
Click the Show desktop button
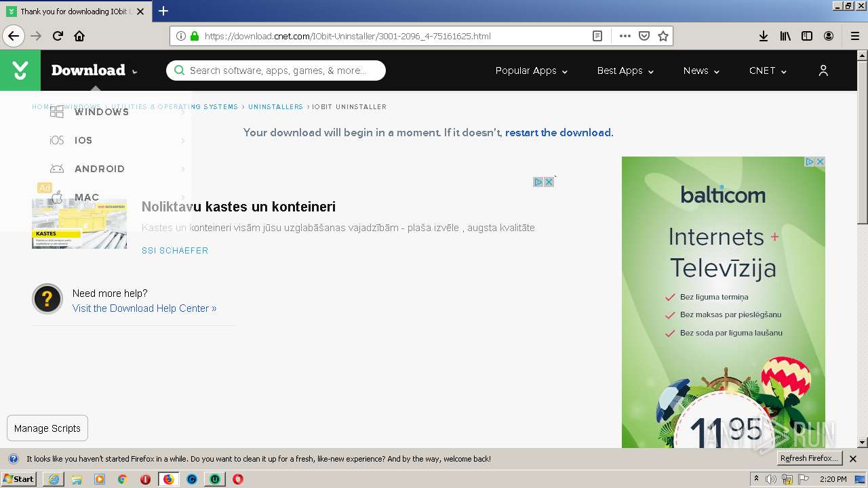tap(860, 479)
